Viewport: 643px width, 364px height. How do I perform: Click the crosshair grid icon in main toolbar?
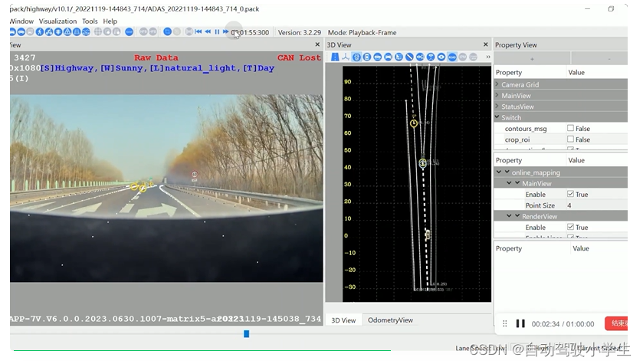[x=97, y=32]
